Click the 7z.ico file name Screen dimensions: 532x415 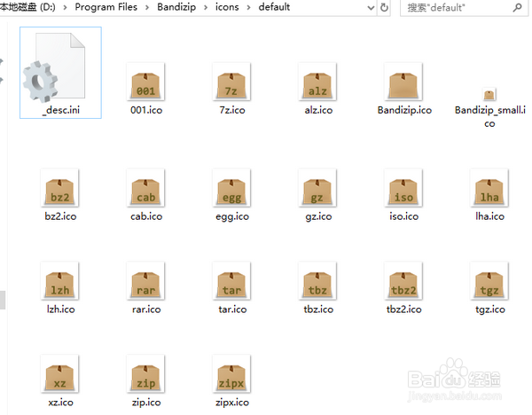232,110
